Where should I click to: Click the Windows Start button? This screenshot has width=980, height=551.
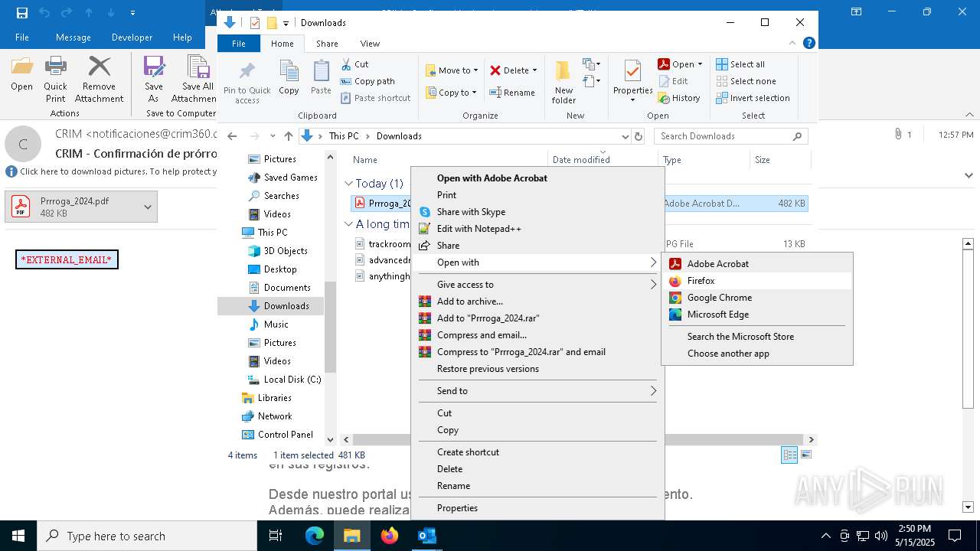(18, 536)
